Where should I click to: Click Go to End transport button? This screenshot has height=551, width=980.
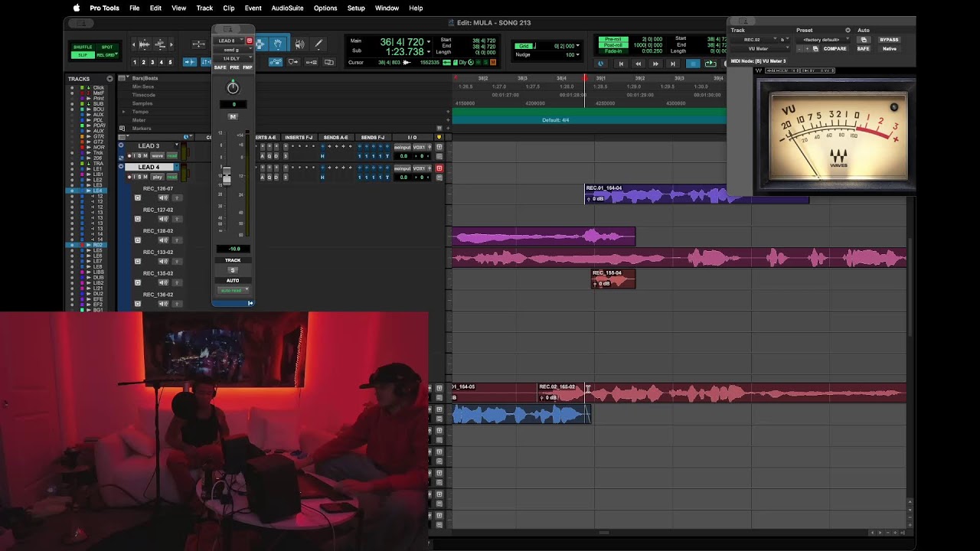click(x=673, y=64)
